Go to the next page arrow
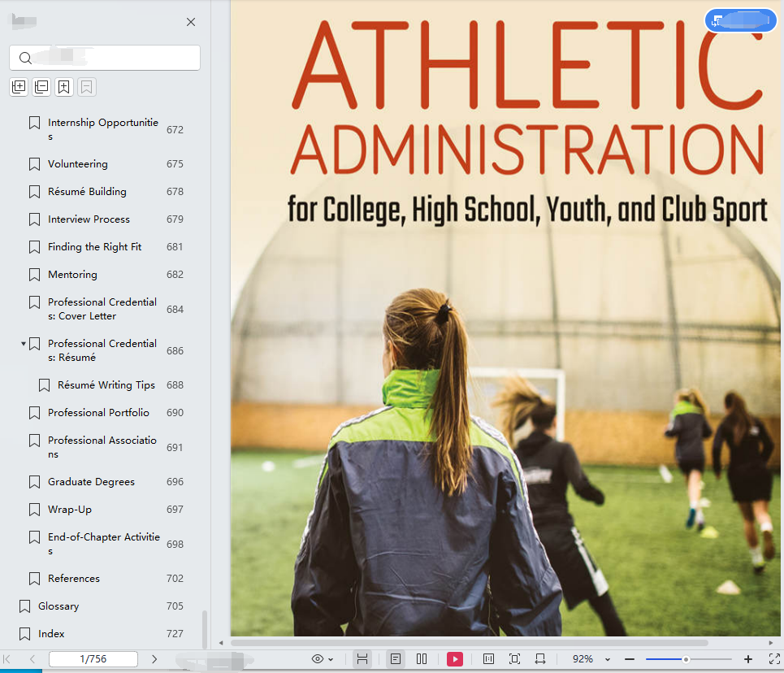This screenshot has width=784, height=673. click(154, 659)
